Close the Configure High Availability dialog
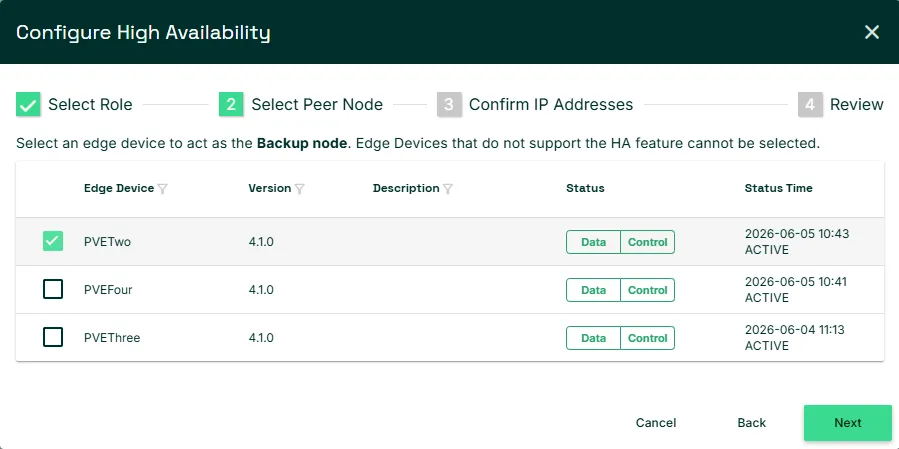 tap(871, 32)
